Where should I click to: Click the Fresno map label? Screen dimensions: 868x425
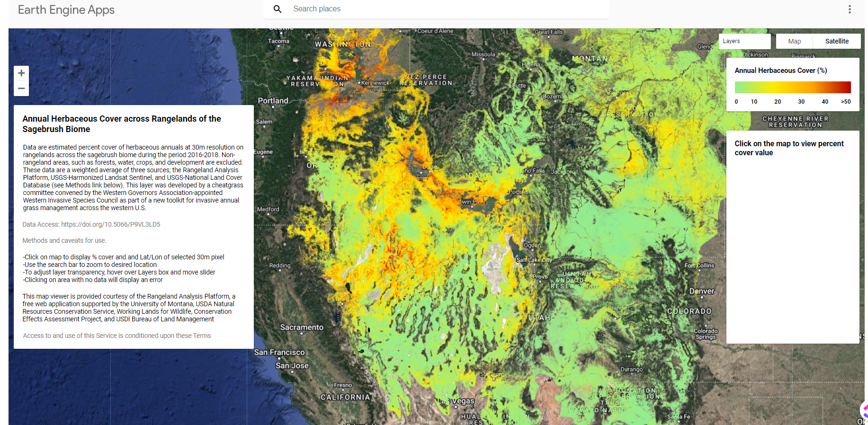point(343,385)
